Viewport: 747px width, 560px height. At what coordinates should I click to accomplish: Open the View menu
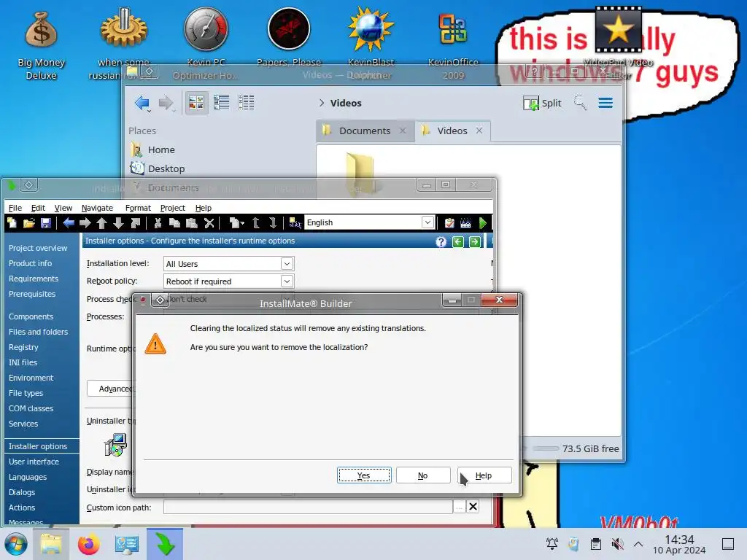coord(63,208)
